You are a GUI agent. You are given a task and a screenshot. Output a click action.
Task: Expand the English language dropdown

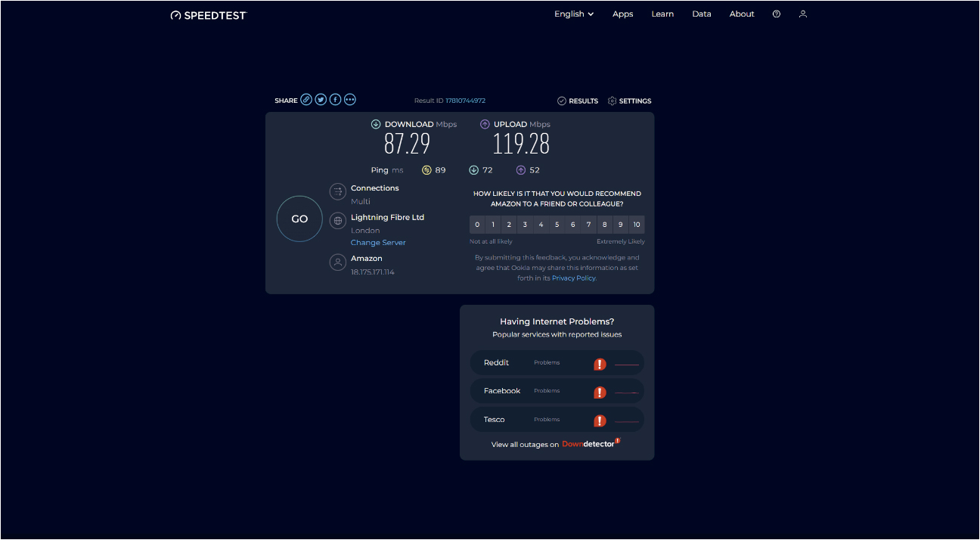(574, 14)
